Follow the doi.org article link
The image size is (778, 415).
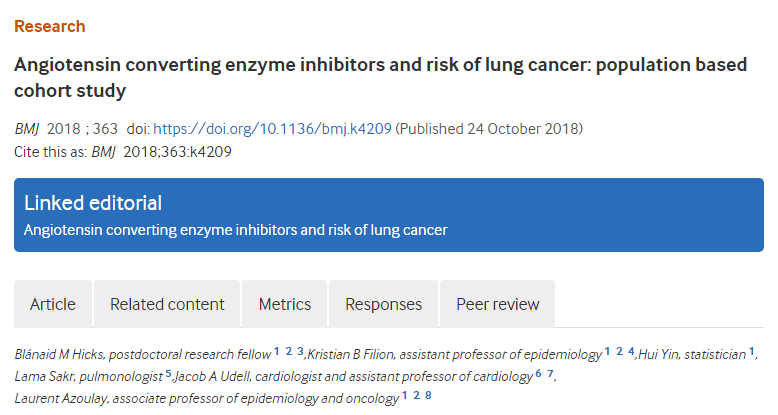[x=273, y=129]
